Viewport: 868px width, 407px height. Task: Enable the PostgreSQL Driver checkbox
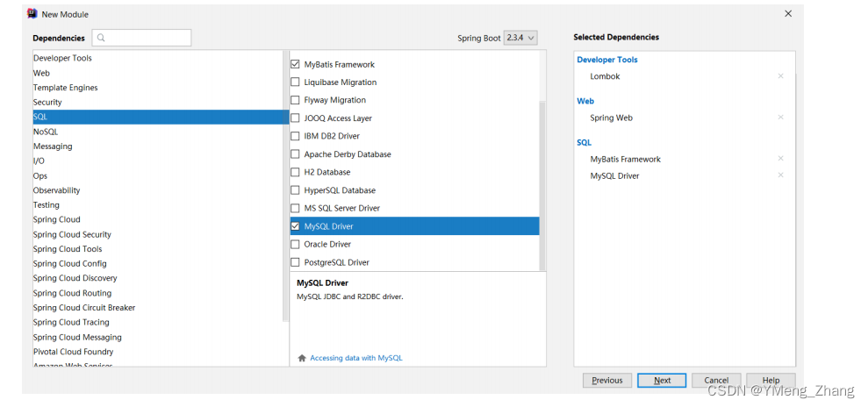295,262
